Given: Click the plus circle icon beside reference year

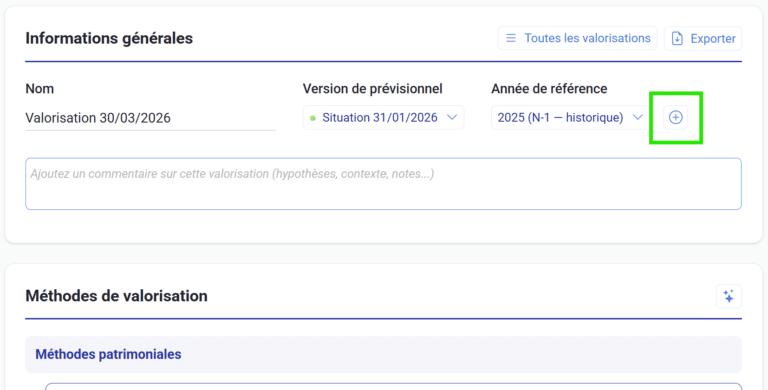Looking at the screenshot, I should coord(675,118).
